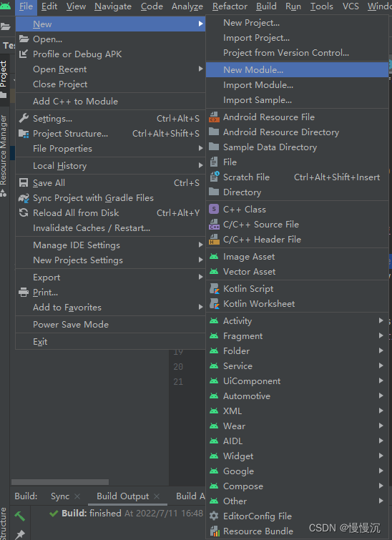Click the Open folder icon in File menu
392x540 pixels.
[24, 39]
